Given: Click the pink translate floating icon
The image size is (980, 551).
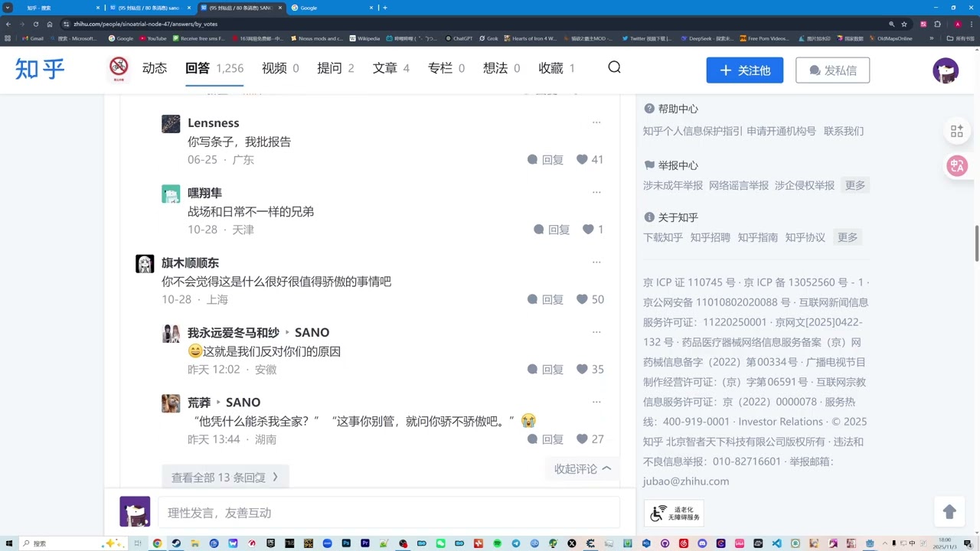Looking at the screenshot, I should click(x=957, y=165).
